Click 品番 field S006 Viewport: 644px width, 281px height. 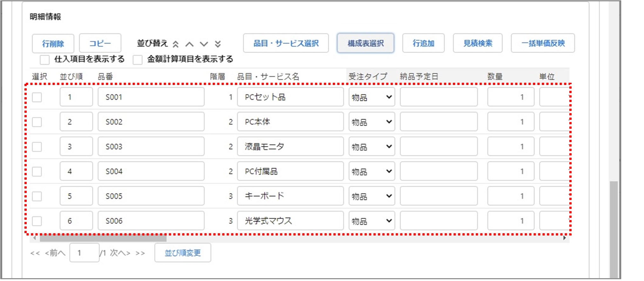[151, 221]
